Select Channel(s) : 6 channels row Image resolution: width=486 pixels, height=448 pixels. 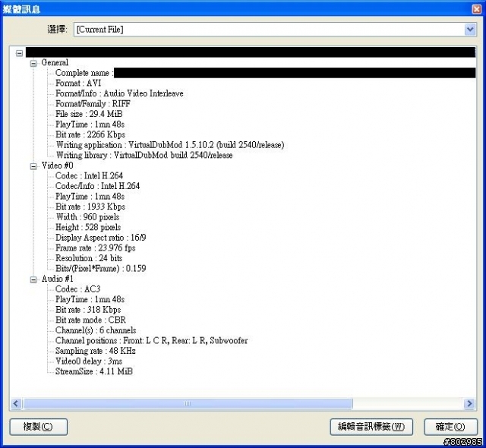pyautogui.click(x=96, y=330)
